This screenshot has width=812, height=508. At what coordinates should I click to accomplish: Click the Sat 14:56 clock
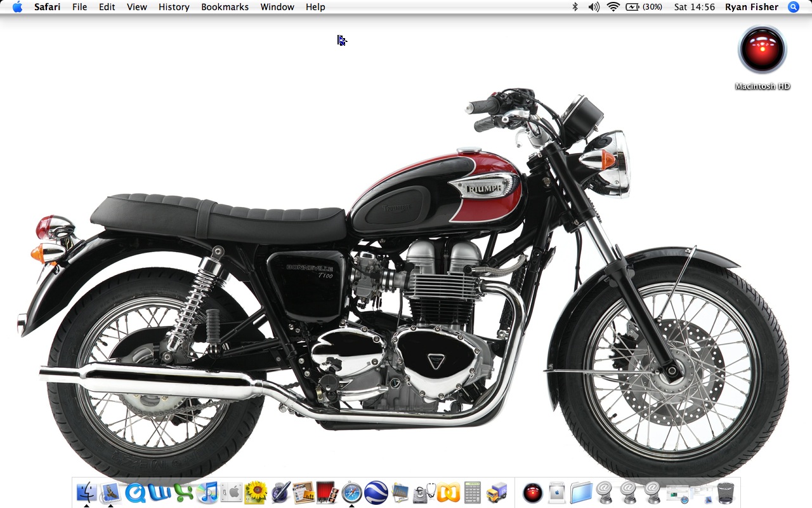(x=695, y=7)
